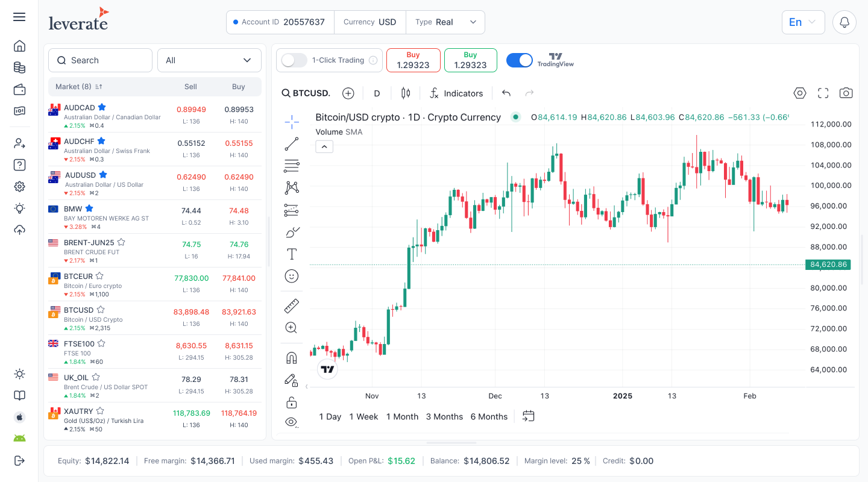This screenshot has height=482, width=868.
Task: Take a chart snapshot with the camera icon
Action: 846,93
